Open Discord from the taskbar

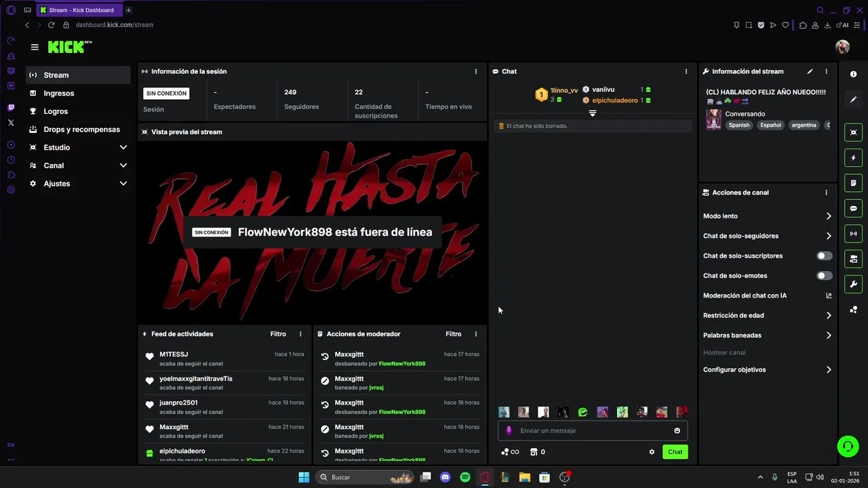click(x=445, y=477)
